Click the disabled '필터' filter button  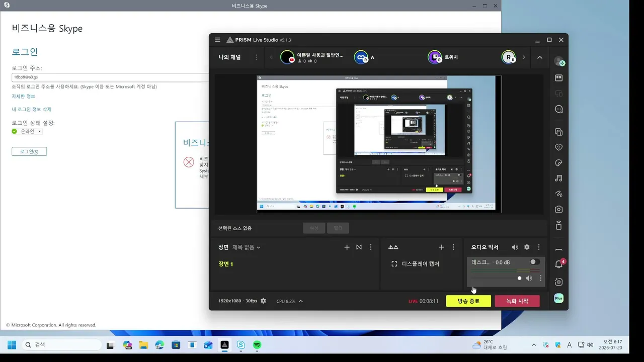click(338, 228)
